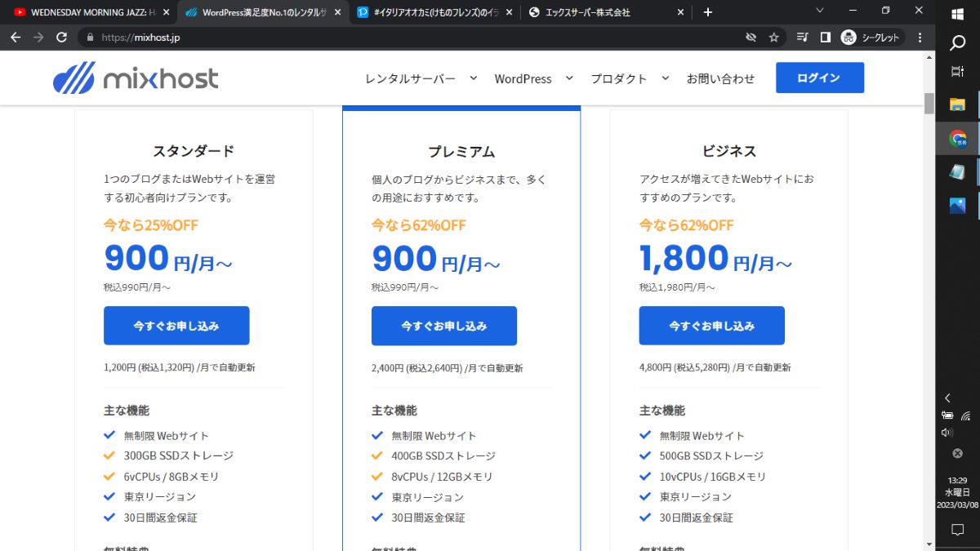The height and width of the screenshot is (551, 980).
Task: Click the Wi-Fi network tray icon
Action: [966, 415]
